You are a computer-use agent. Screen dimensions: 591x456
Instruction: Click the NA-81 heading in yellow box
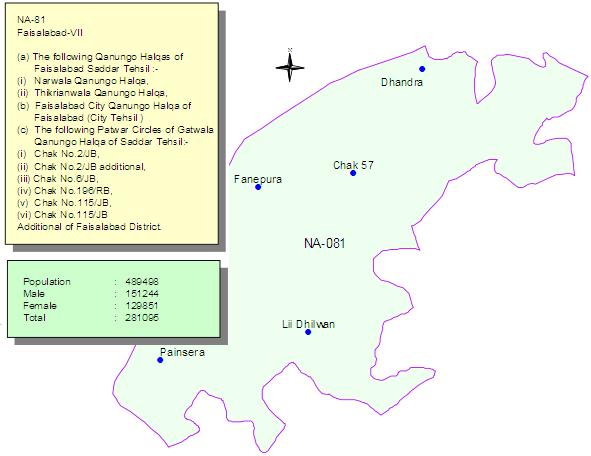[31, 20]
